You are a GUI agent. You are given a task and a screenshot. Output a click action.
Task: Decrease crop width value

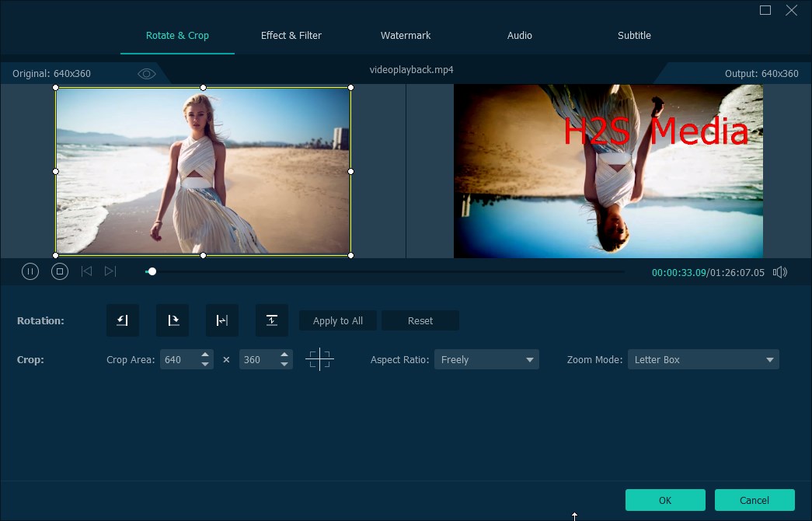tap(205, 365)
